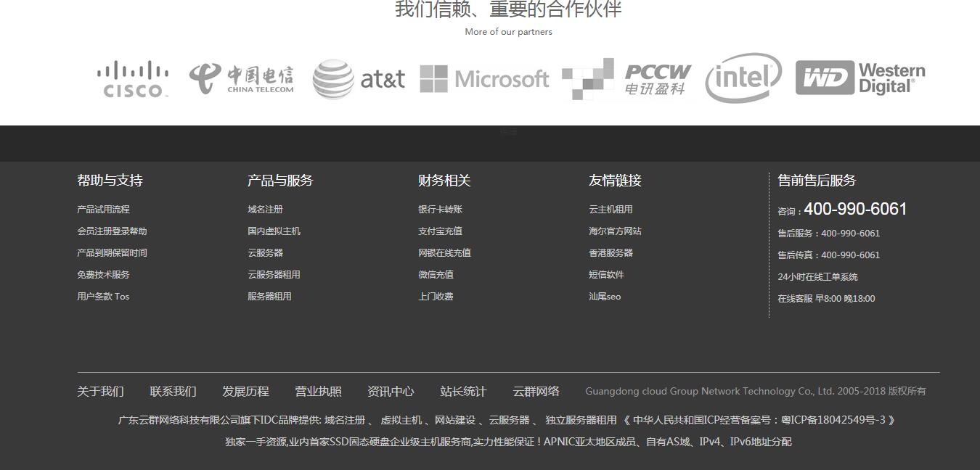The image size is (980, 470).
Task: Open 产品到期保留时间 page
Action: (x=112, y=253)
